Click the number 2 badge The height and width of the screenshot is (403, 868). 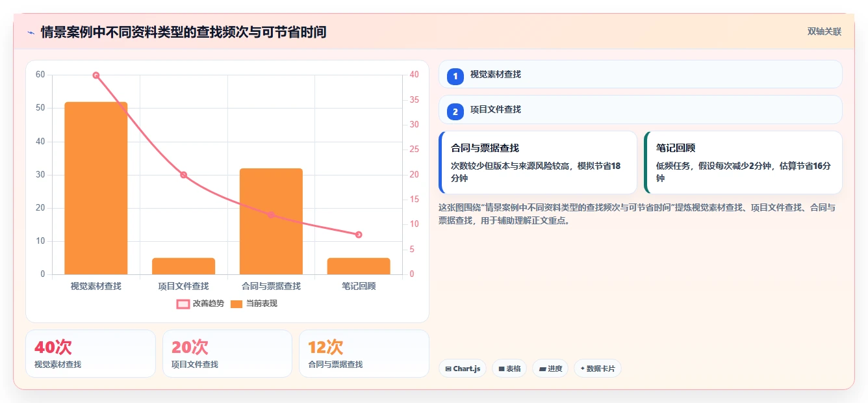[455, 112]
